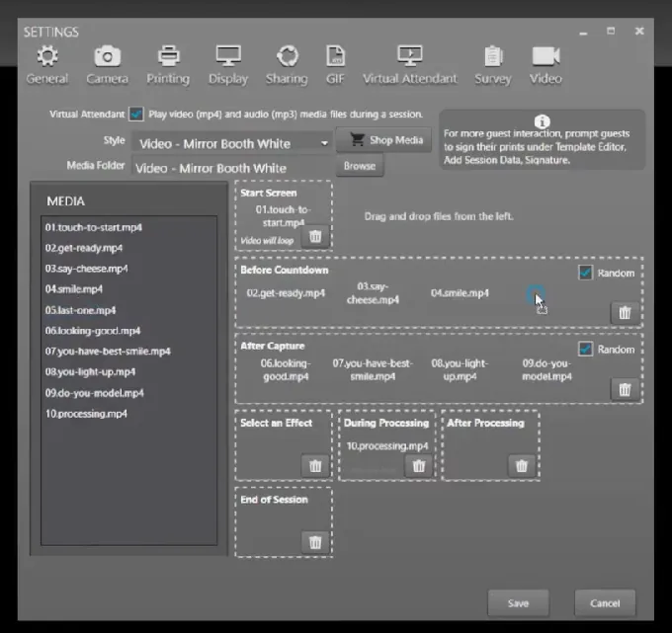672x633 pixels.
Task: Click the info icon in tip box
Action: coord(542,121)
